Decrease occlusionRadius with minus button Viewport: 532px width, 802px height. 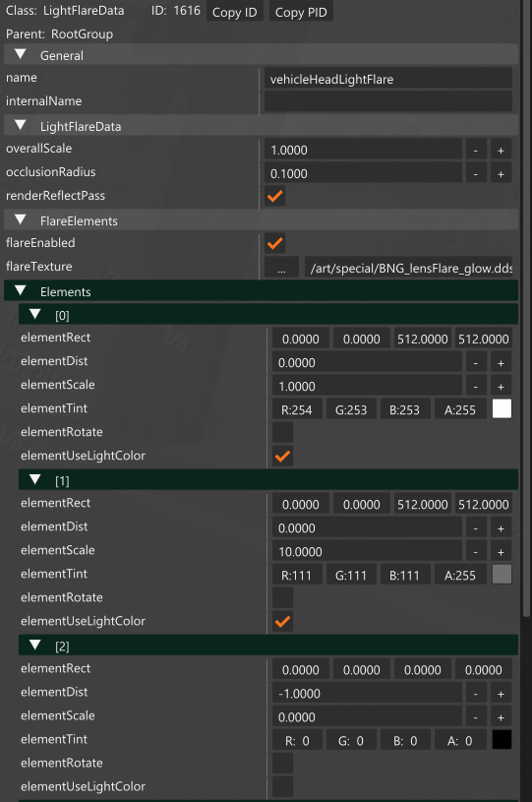[x=476, y=173]
